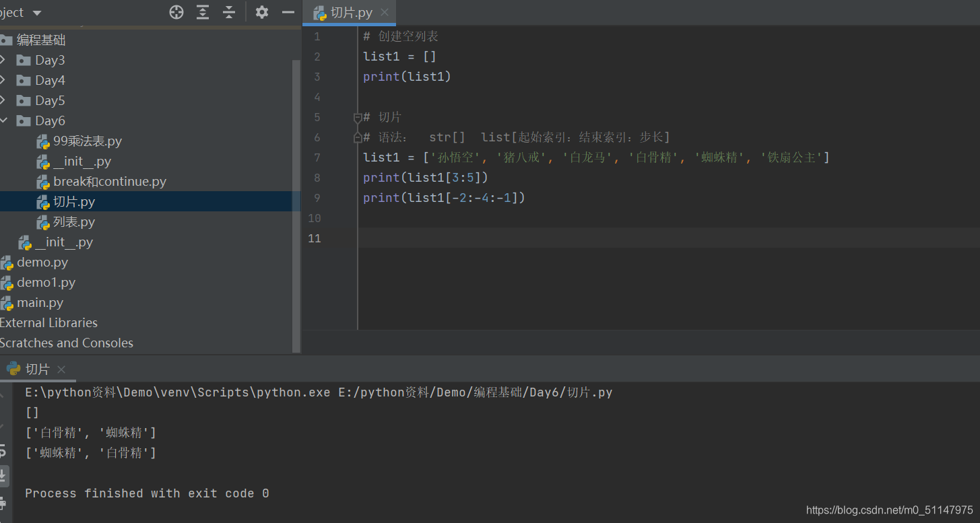Select Scratches and Consoles node
This screenshot has width=980, height=523.
coord(67,343)
